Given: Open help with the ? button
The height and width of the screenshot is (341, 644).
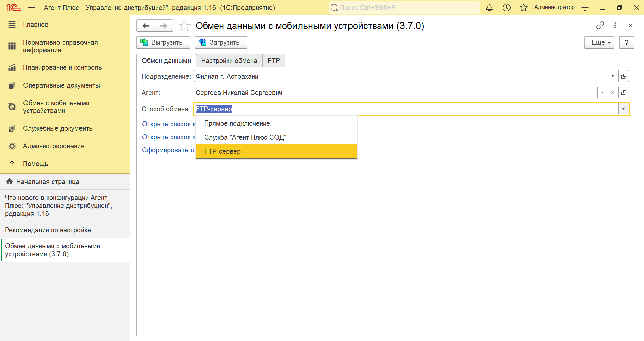Looking at the screenshot, I should coord(626,42).
